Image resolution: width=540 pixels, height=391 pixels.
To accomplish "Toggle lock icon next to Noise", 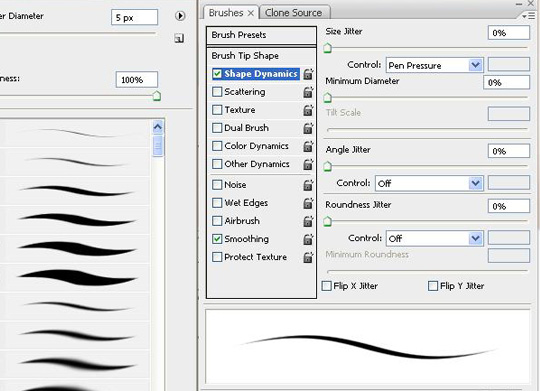I will pyautogui.click(x=308, y=185).
